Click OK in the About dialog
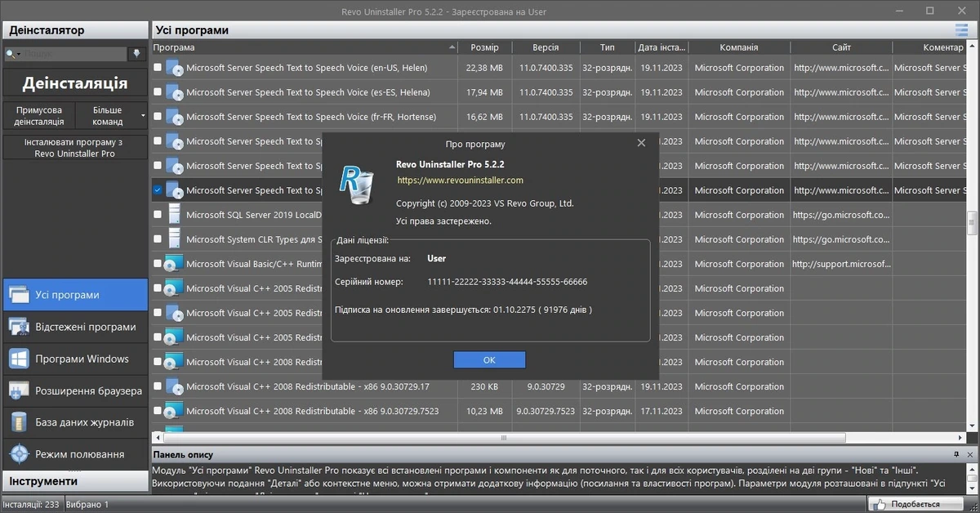980x513 pixels. (x=489, y=359)
